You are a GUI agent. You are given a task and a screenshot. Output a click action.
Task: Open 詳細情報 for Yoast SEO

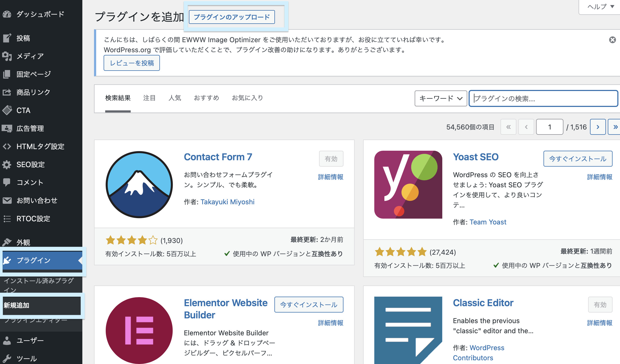pyautogui.click(x=600, y=177)
